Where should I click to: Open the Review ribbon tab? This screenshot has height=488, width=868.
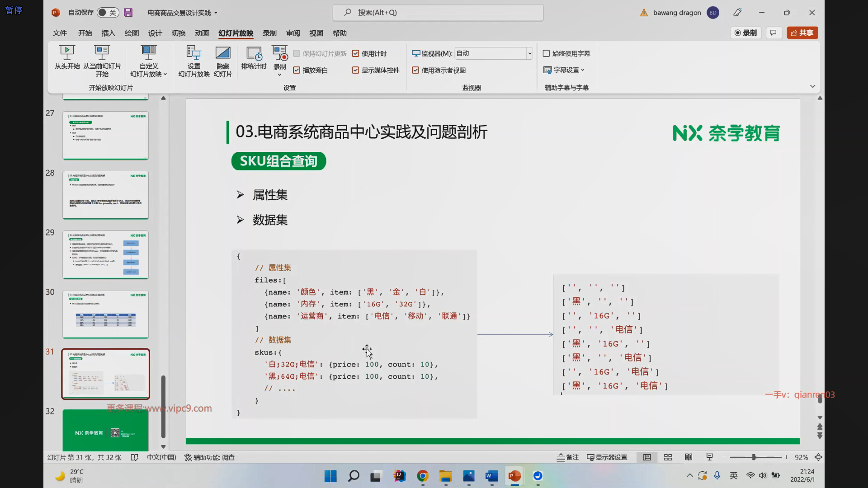(292, 33)
